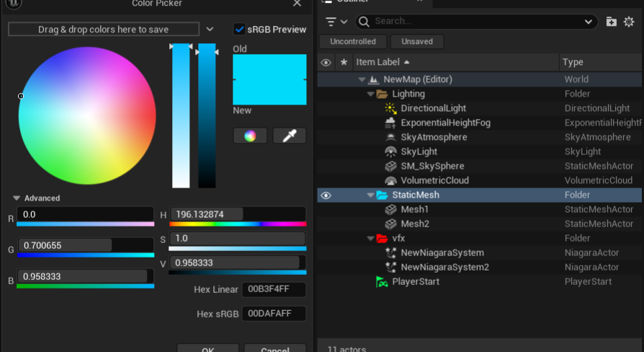This screenshot has width=644, height=352.
Task: Toggle the sRGB Preview checkbox
Action: point(239,29)
